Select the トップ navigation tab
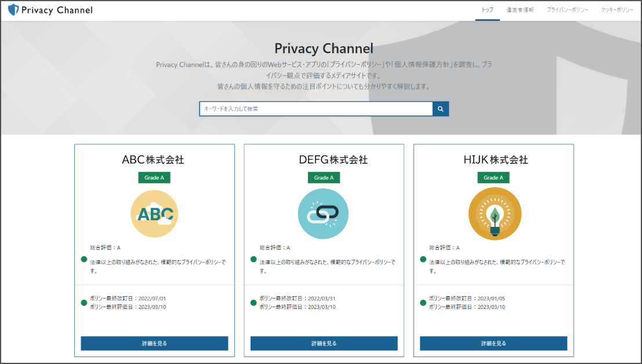Screen dimensions: 642x364 [487, 10]
